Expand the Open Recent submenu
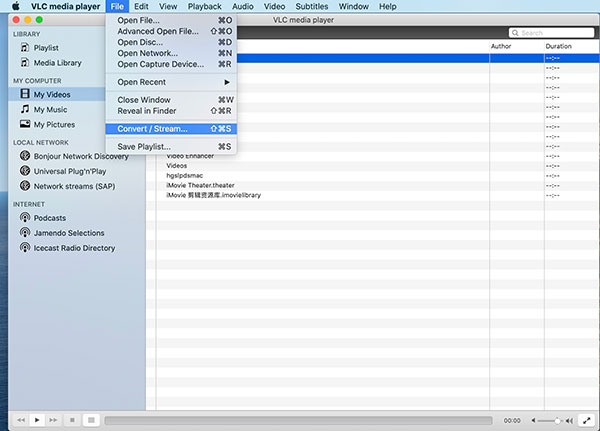This screenshot has width=600, height=431. coord(171,82)
